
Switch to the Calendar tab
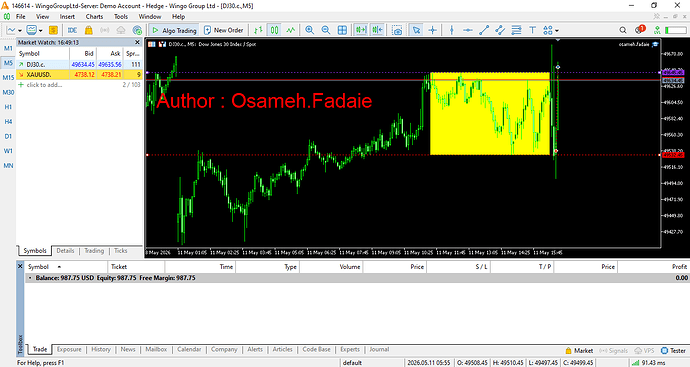(189, 349)
